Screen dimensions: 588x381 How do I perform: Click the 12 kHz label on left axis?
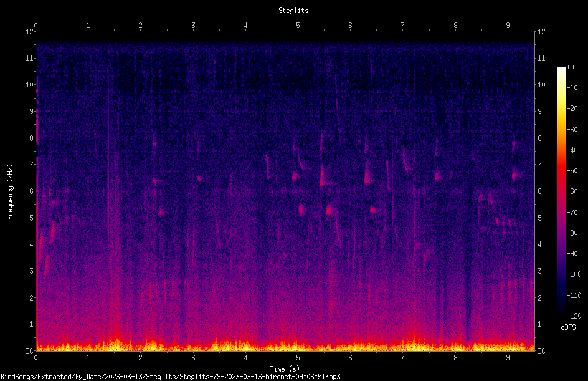click(x=30, y=32)
